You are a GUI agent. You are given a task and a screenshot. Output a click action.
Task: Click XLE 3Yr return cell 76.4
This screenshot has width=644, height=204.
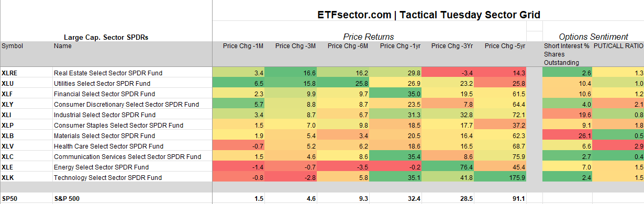[448, 167]
